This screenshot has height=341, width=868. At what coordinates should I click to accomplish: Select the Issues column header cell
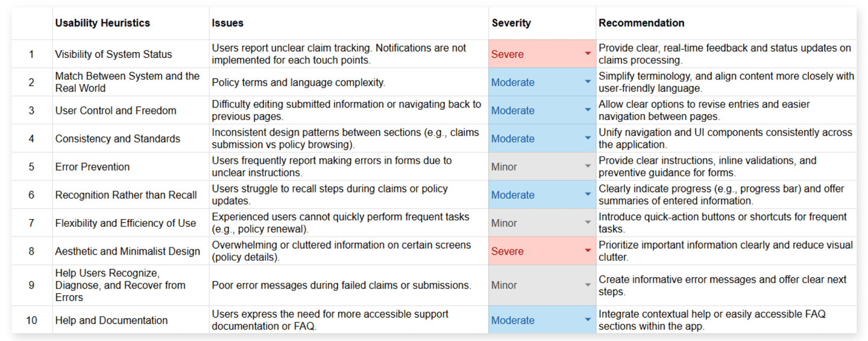228,23
